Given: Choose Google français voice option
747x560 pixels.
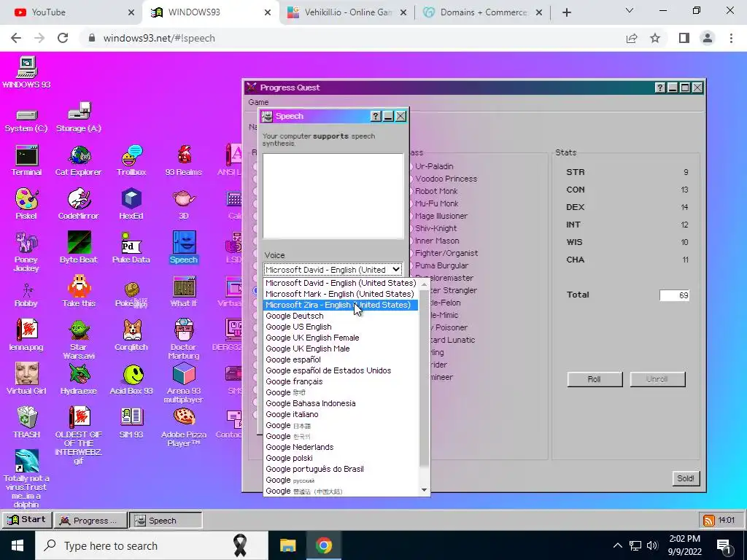Looking at the screenshot, I should [x=341, y=381].
